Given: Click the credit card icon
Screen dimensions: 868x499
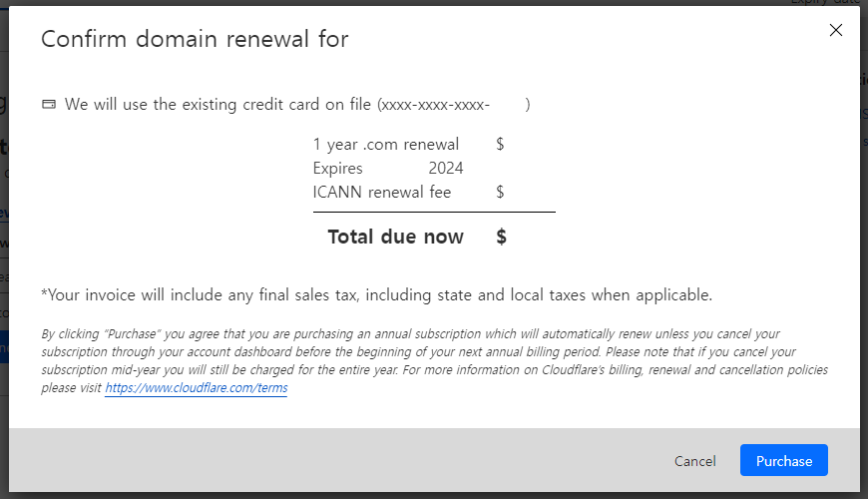Looking at the screenshot, I should click(49, 104).
